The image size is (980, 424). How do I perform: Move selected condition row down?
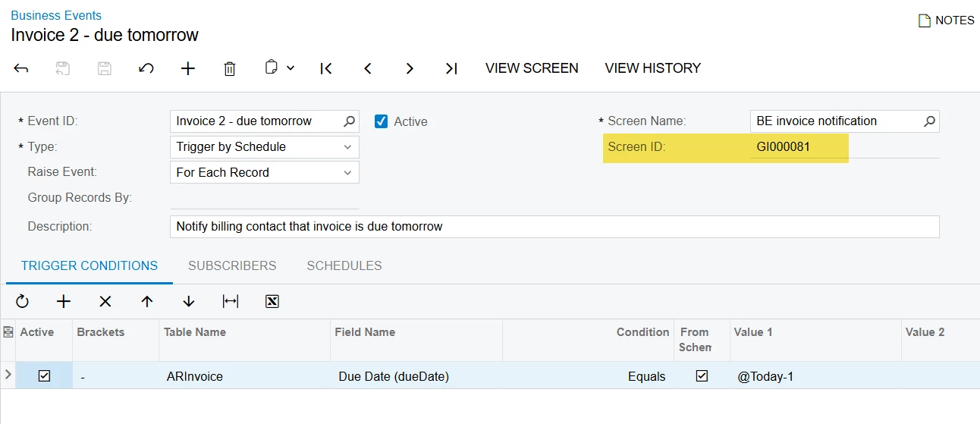point(189,301)
